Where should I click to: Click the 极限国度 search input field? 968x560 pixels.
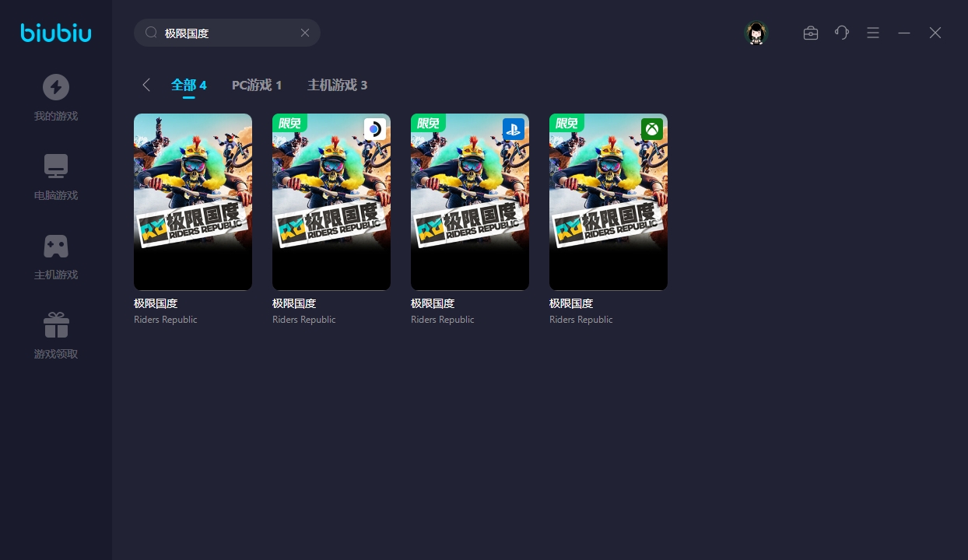click(226, 33)
